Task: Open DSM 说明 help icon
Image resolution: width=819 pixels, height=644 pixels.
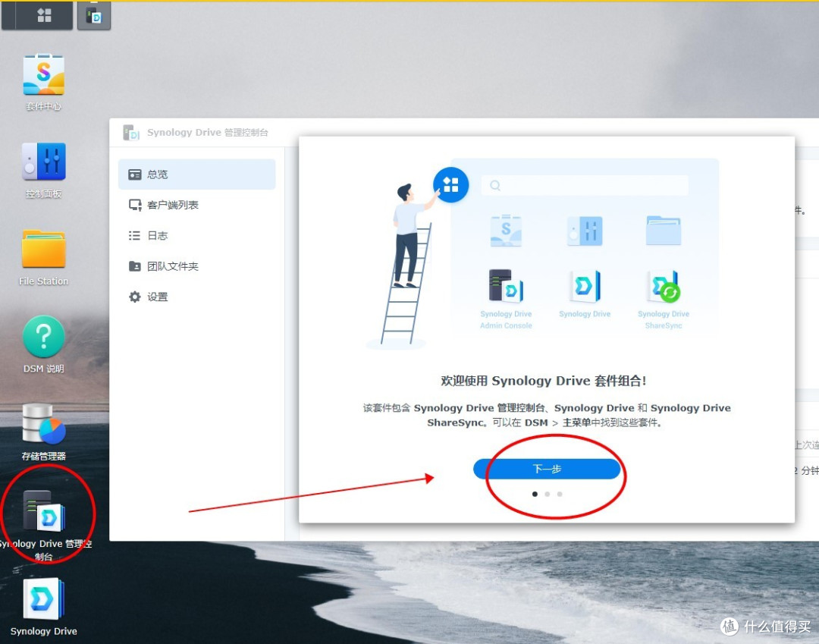Action: point(43,336)
